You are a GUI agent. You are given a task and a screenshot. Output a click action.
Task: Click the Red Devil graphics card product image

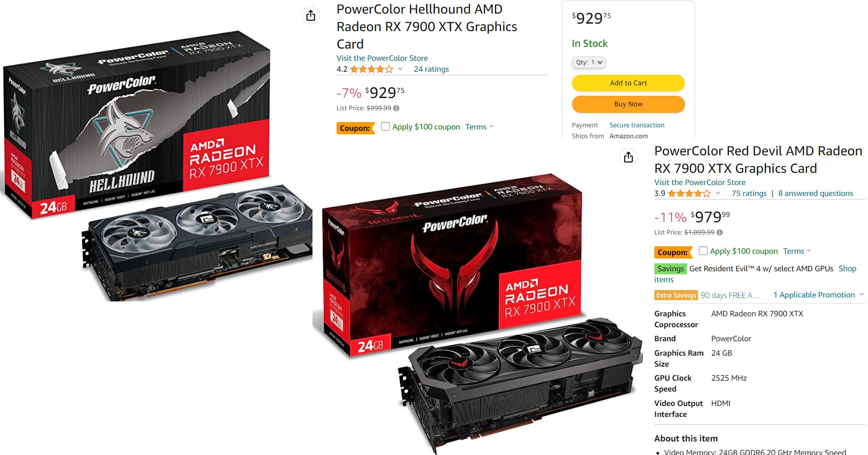(x=479, y=313)
